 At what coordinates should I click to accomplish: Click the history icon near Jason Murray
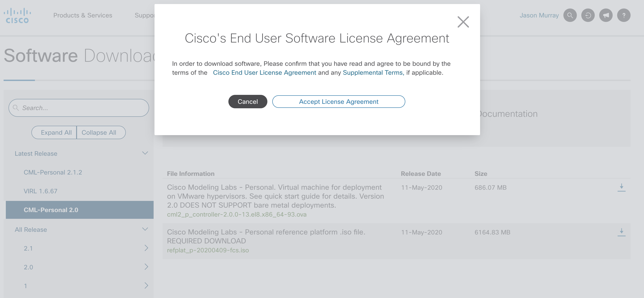(588, 15)
